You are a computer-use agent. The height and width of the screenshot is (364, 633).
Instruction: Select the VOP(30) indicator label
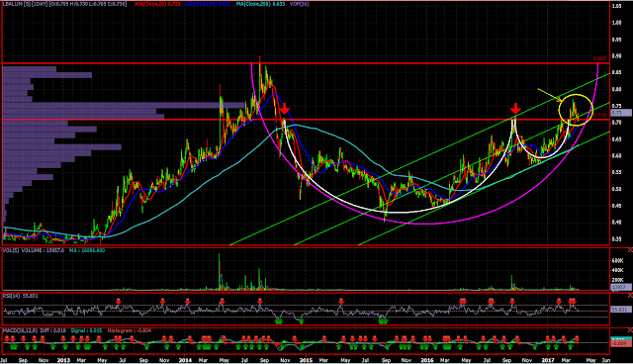tap(299, 4)
